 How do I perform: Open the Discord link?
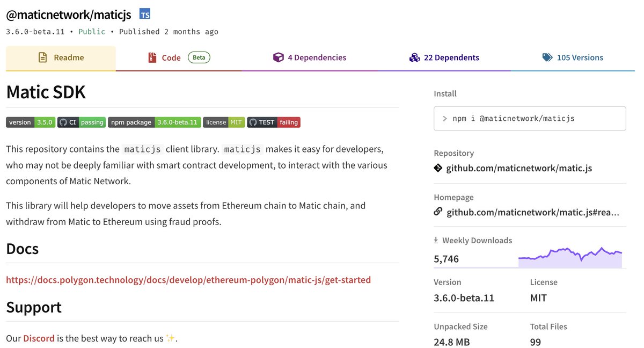[x=39, y=338]
